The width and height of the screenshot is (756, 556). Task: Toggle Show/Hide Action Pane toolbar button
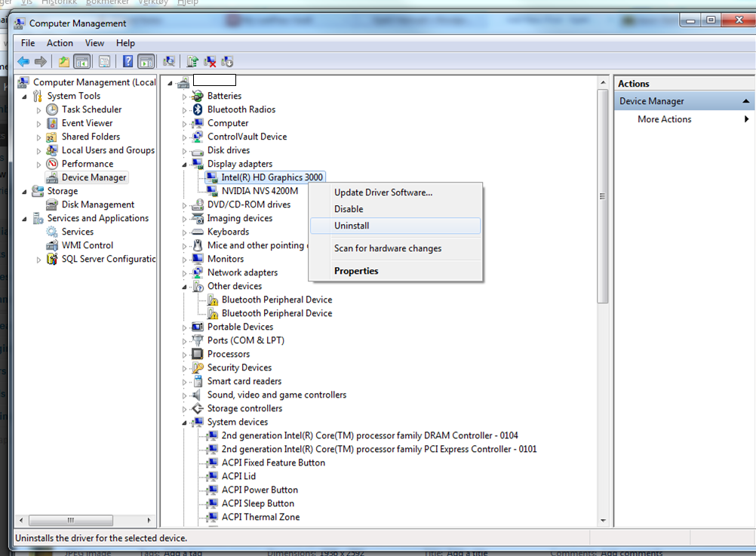(x=146, y=62)
